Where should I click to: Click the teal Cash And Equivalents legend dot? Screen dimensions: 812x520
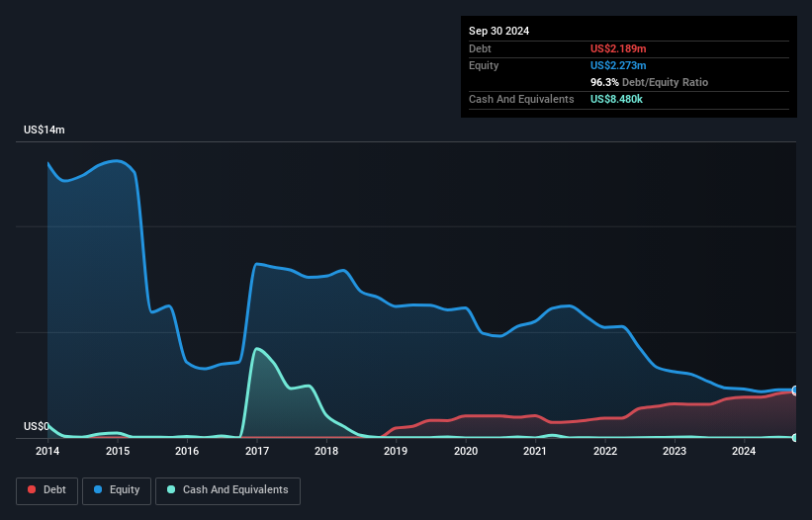tap(171, 489)
